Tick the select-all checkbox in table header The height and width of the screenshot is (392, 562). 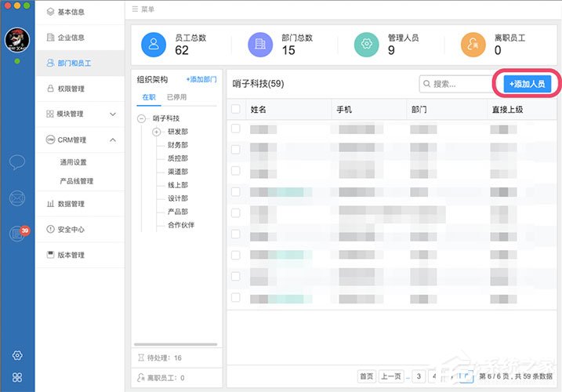236,109
